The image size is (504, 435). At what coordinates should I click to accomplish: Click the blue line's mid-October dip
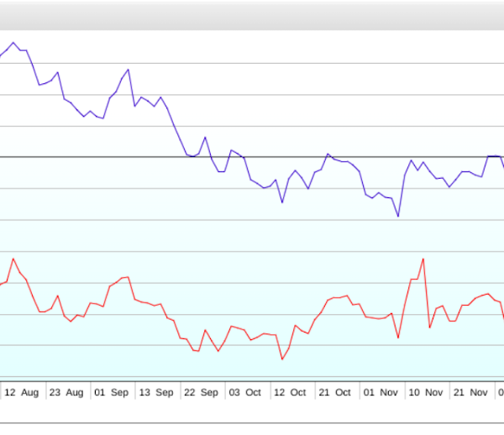(282, 202)
